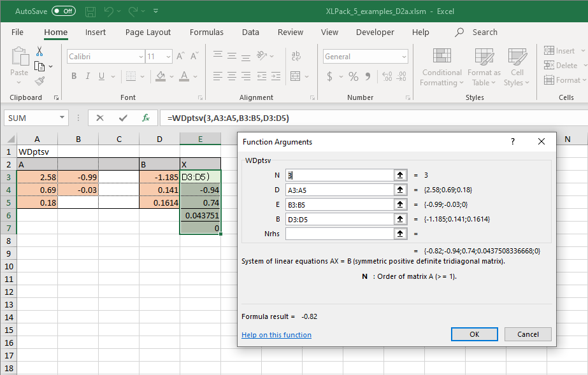Click the Orientation text angle icon
Viewport: 588px width, 375px height.
pos(261,56)
